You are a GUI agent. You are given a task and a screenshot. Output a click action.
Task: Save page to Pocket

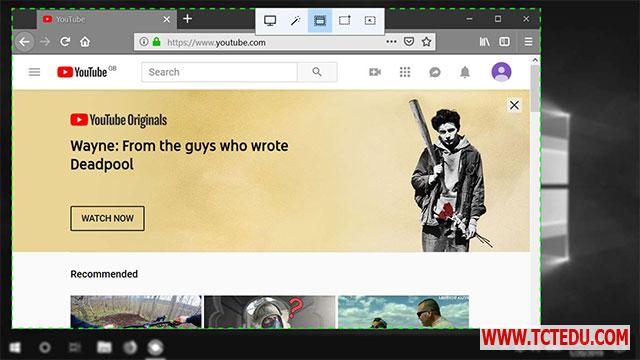point(409,42)
